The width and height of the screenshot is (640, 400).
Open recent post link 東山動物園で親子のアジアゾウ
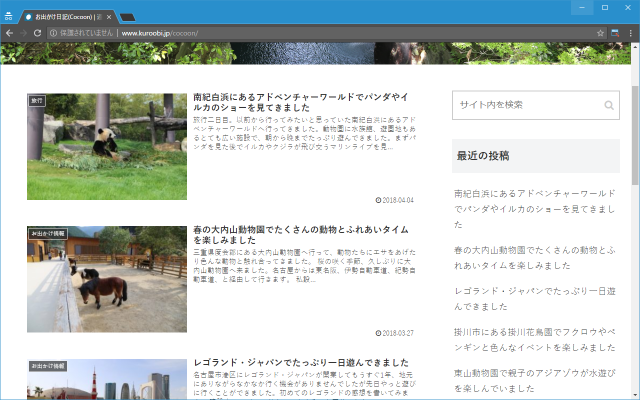[535, 380]
